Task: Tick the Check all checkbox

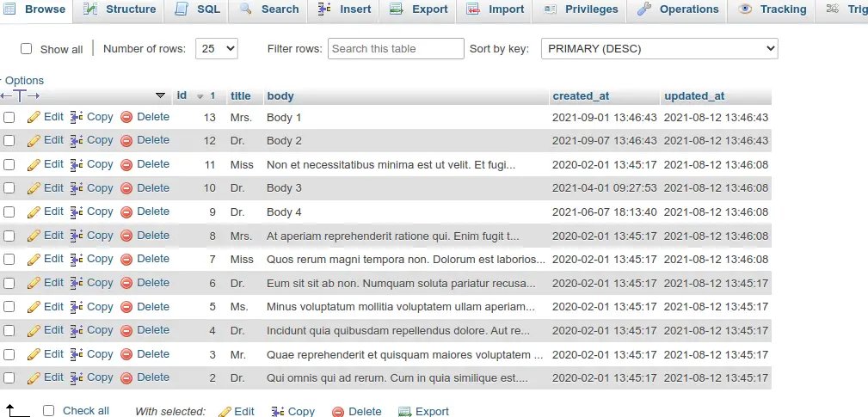Action: [49, 411]
